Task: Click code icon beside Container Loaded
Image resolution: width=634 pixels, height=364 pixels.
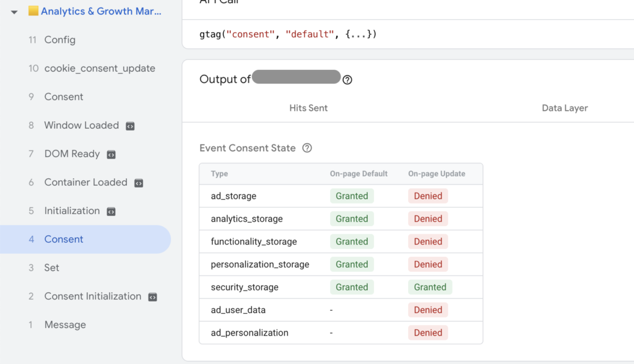Action: coord(139,183)
